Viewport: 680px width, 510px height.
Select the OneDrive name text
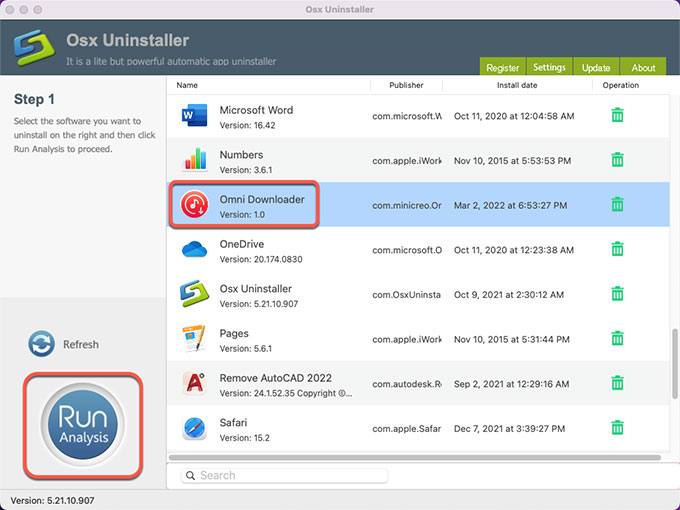[x=242, y=244]
